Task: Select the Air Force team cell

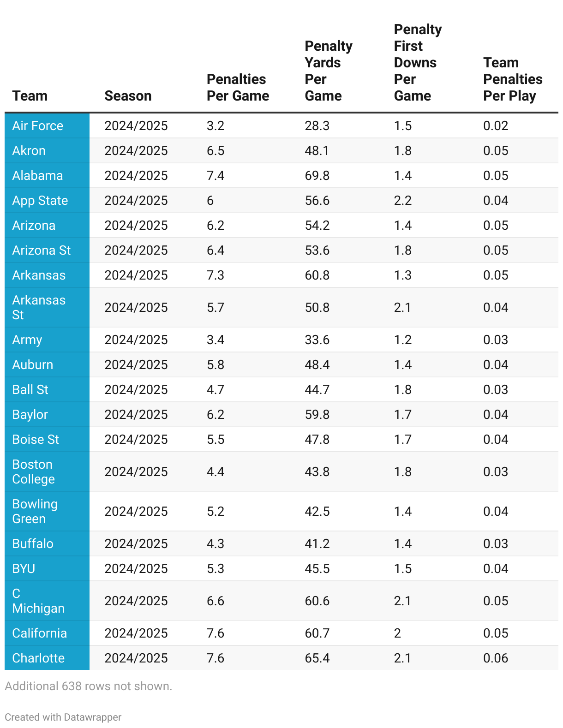Action: coord(47,125)
